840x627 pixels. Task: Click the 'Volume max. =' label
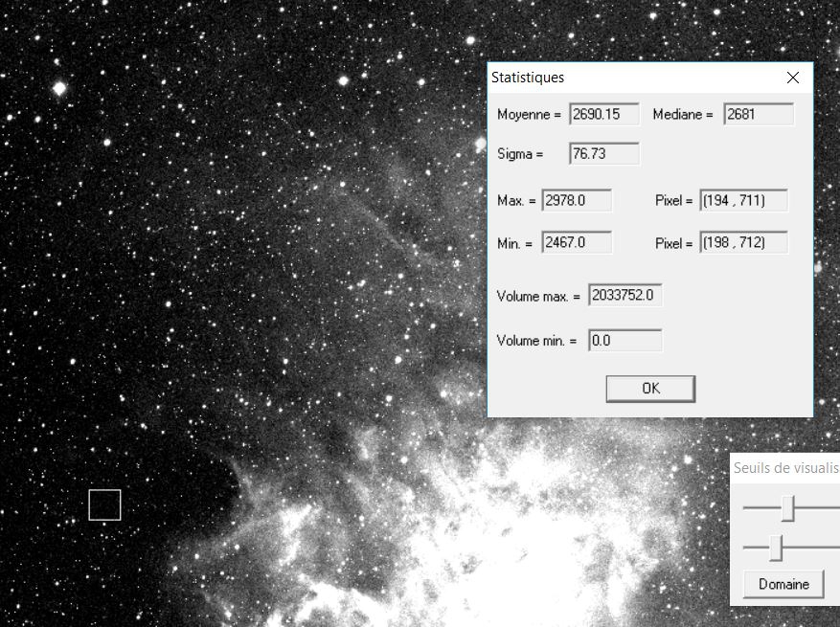pos(538,296)
